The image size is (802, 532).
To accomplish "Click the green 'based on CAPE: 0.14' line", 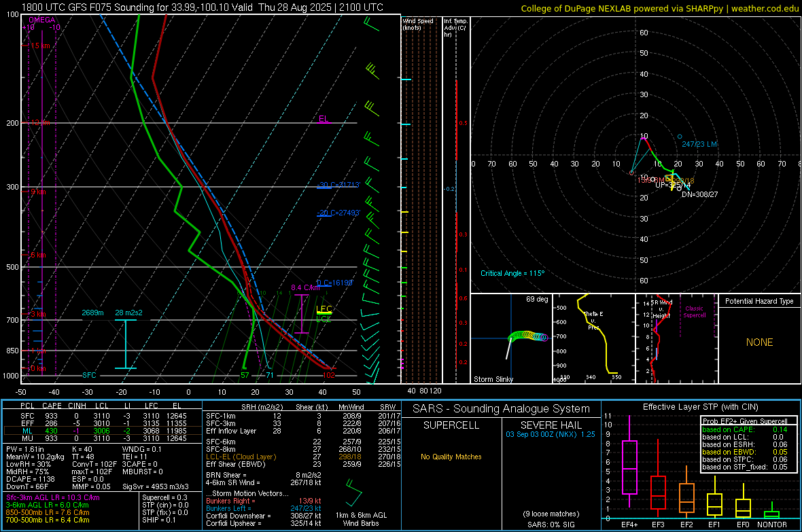I will click(x=745, y=429).
